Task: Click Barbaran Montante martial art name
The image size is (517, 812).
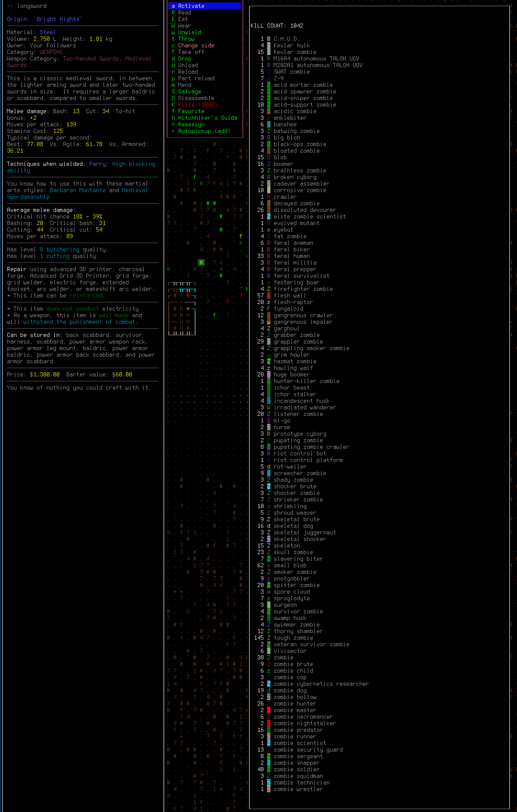Action: click(x=78, y=190)
